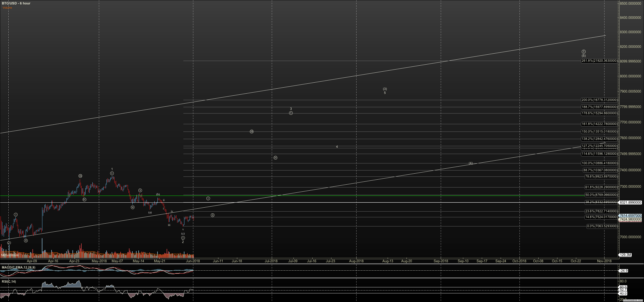Click the 52.7 RSI value marker
Screen dimensions: 644x302
pos(623,290)
